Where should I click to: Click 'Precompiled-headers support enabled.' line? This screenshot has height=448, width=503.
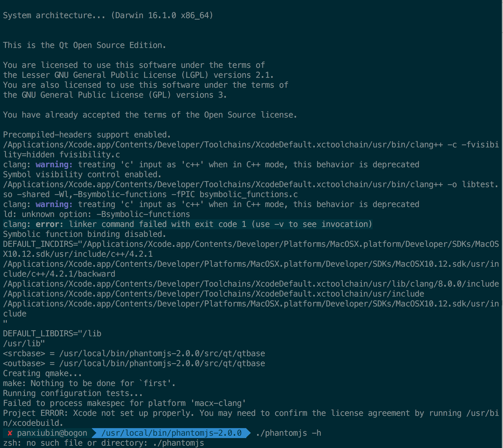[x=87, y=135]
